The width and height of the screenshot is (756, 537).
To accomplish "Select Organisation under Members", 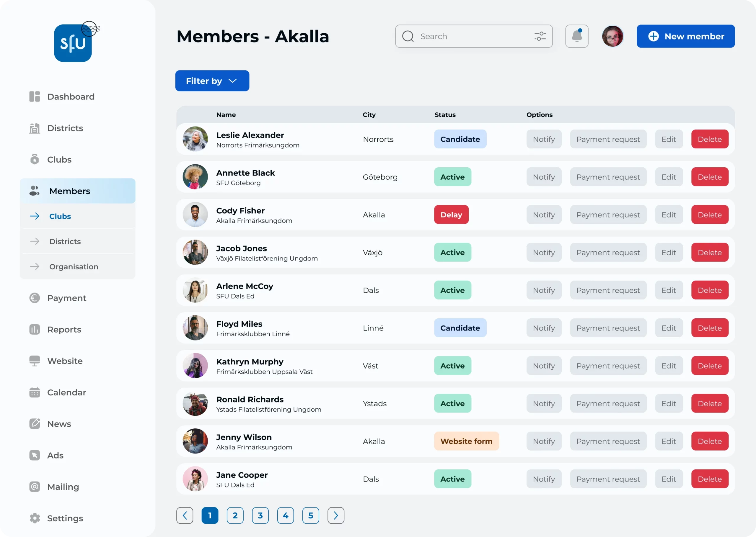I will coord(73,266).
